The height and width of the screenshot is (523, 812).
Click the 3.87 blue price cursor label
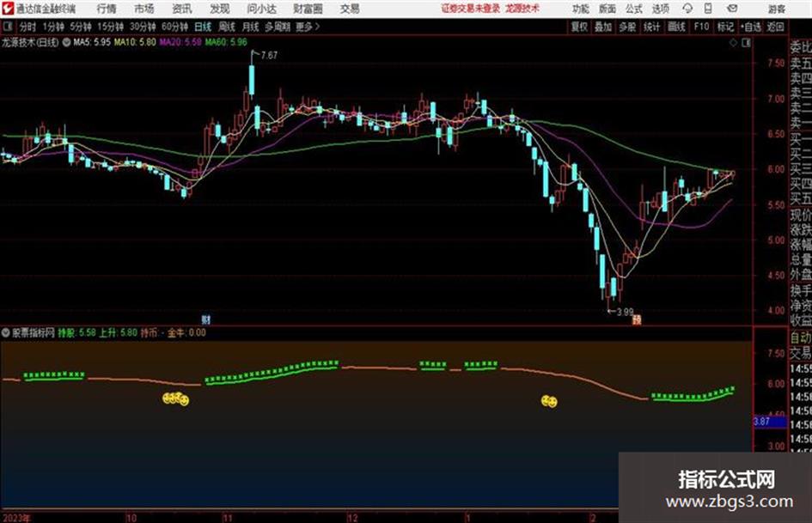(770, 422)
